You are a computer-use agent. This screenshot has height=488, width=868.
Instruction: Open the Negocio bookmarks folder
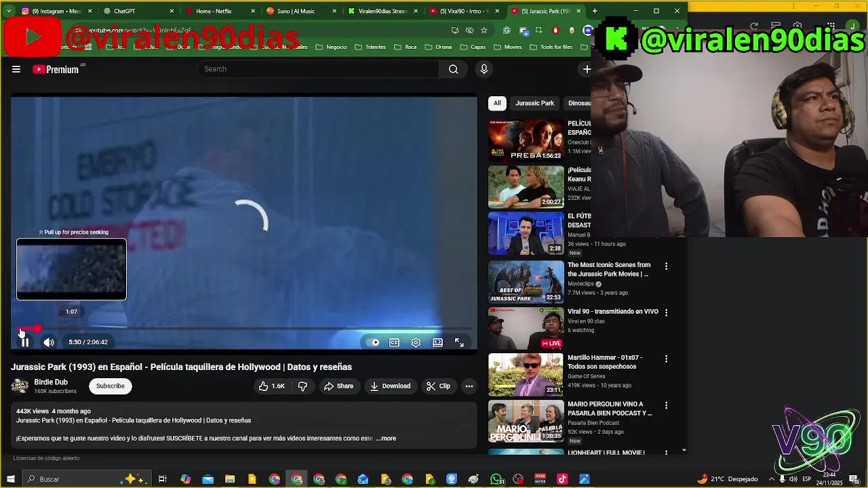tap(332, 47)
